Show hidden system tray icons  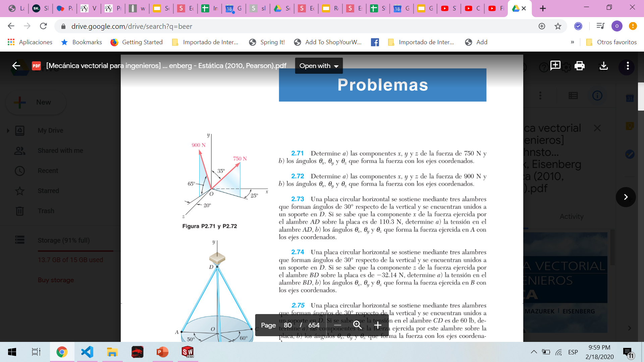534,352
